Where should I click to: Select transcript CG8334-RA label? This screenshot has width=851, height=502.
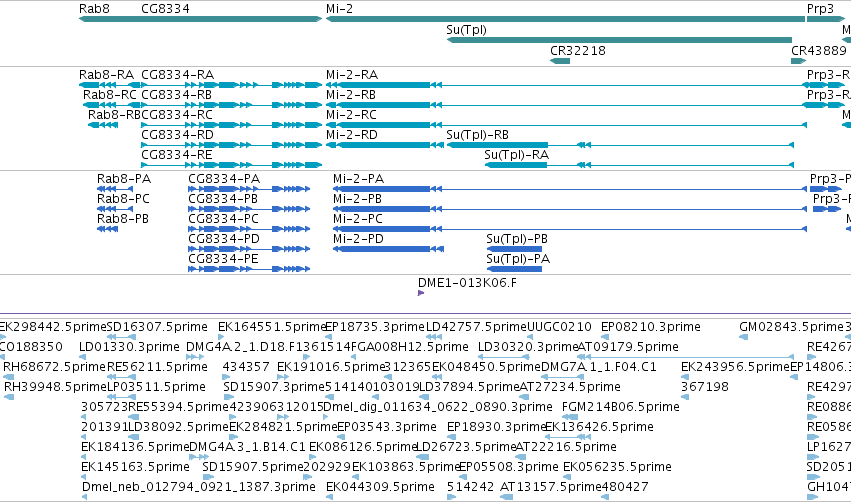click(177, 74)
